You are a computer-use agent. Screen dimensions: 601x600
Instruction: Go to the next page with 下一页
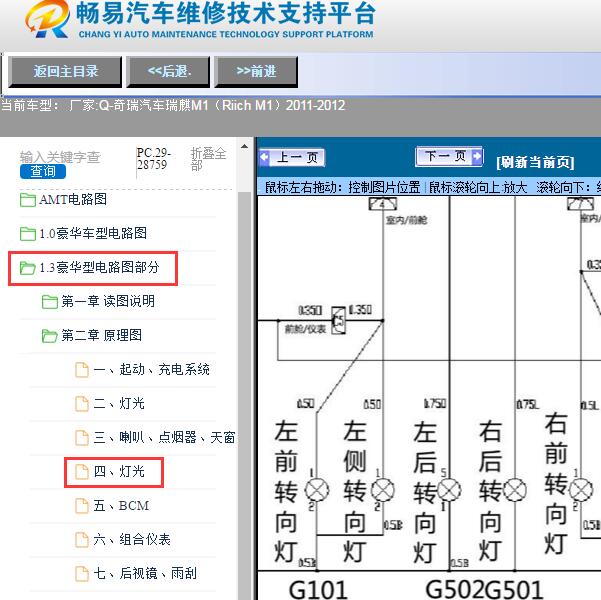tap(449, 156)
